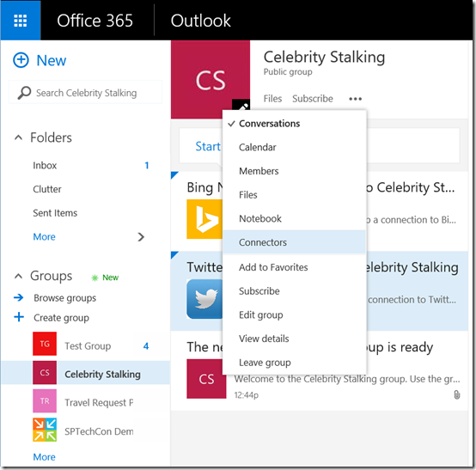Select Calendar in the dropdown menu
The width and height of the screenshot is (476, 470).
click(x=294, y=147)
